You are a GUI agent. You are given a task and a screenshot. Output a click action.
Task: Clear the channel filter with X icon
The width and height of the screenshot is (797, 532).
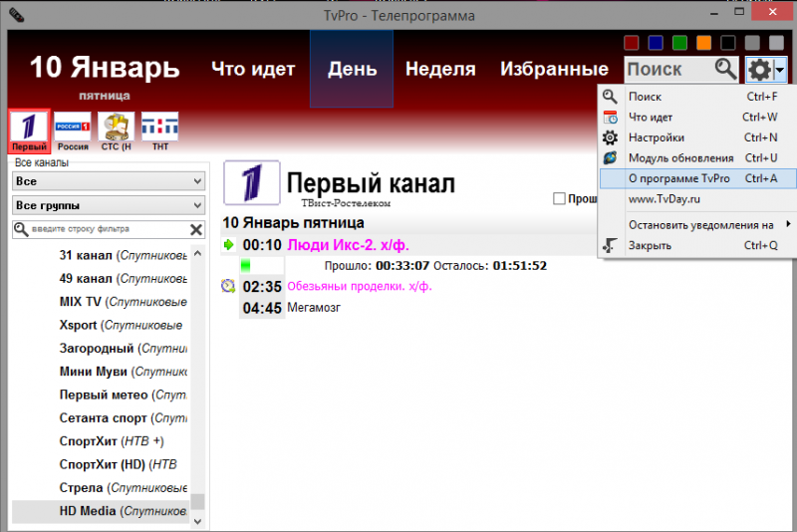tap(195, 230)
